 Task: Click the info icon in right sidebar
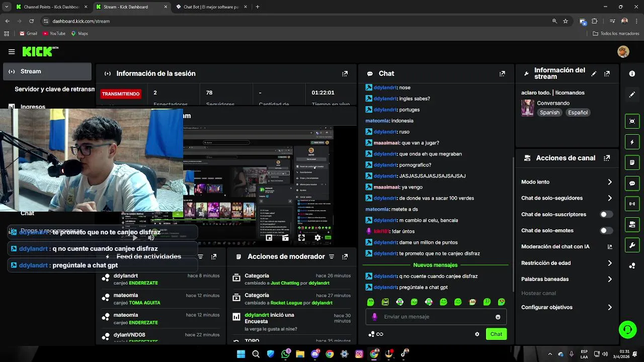click(x=632, y=73)
